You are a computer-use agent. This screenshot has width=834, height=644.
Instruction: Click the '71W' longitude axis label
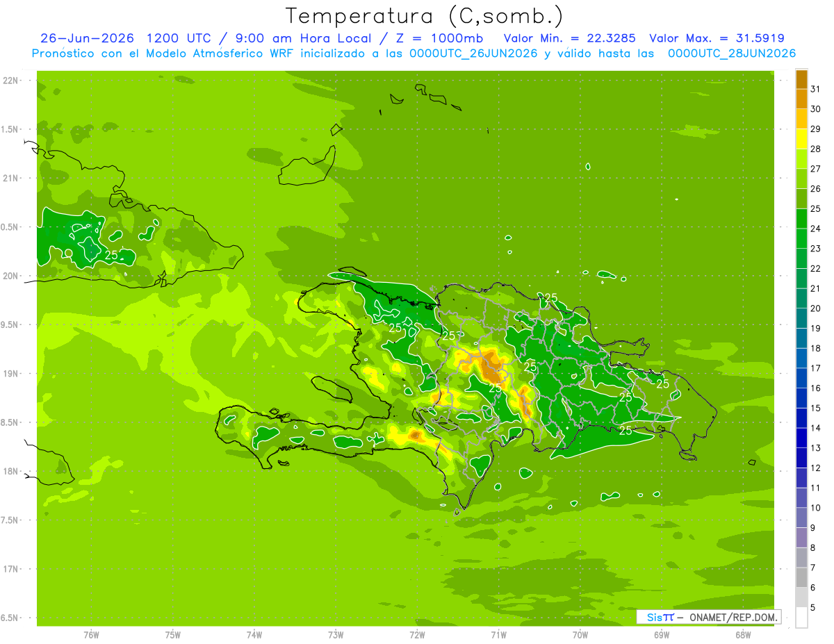pos(498,635)
